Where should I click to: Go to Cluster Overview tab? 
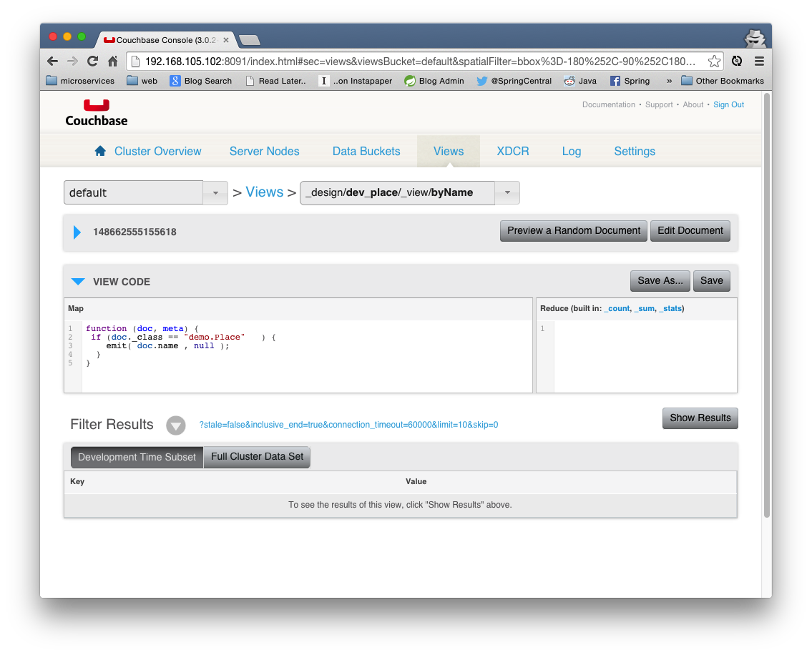click(158, 151)
